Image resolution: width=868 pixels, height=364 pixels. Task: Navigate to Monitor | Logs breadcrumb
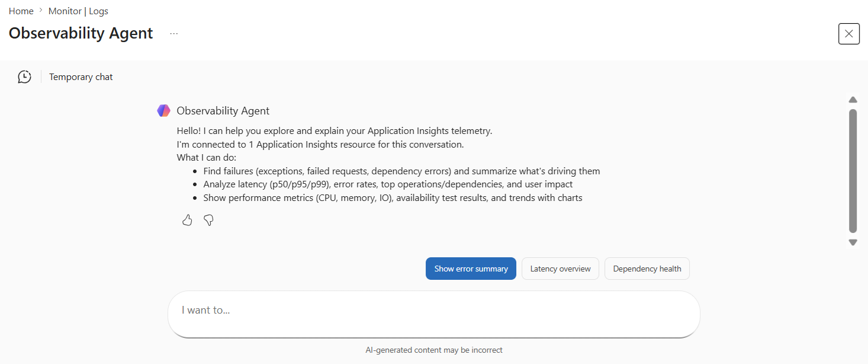pyautogui.click(x=78, y=11)
